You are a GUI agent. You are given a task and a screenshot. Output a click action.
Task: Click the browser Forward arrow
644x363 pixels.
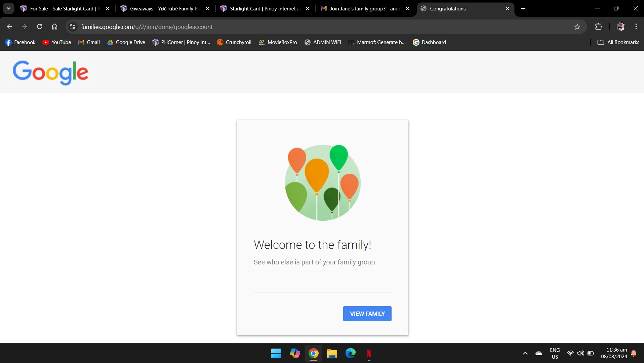pyautogui.click(x=24, y=27)
